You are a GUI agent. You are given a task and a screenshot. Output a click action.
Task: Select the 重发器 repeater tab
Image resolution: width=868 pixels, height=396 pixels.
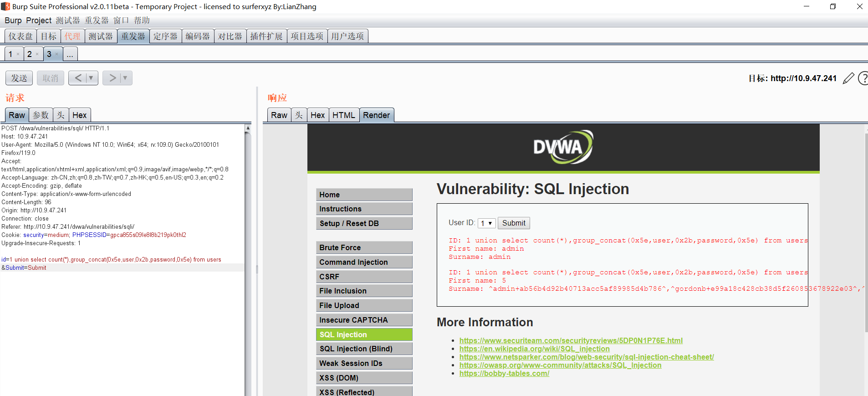[x=133, y=36]
